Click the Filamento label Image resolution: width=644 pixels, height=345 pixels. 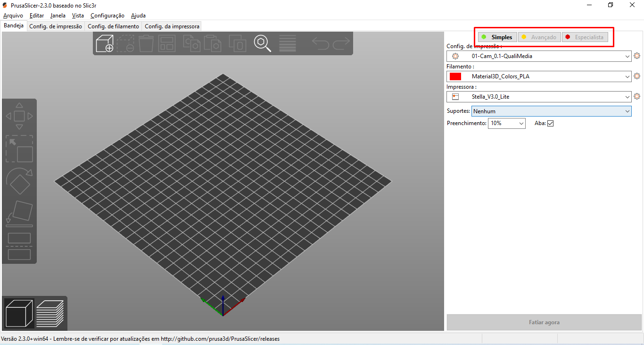point(460,67)
